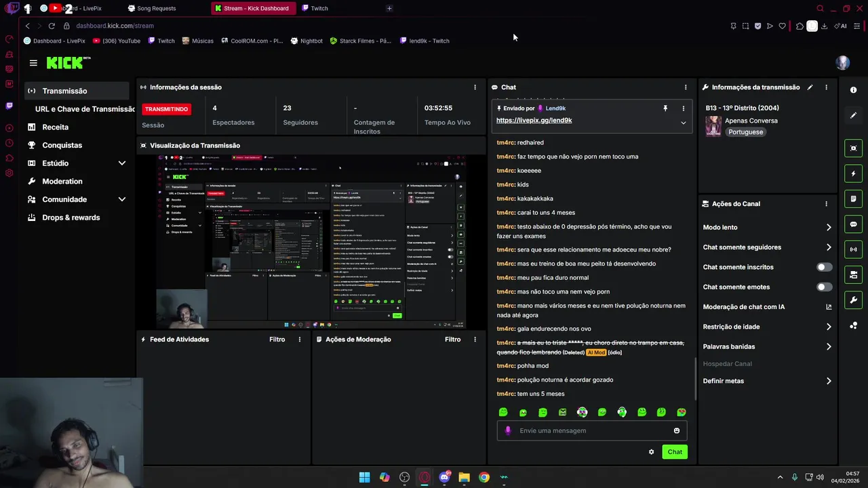Open Filtro in Ações de Moderação

pyautogui.click(x=452, y=340)
